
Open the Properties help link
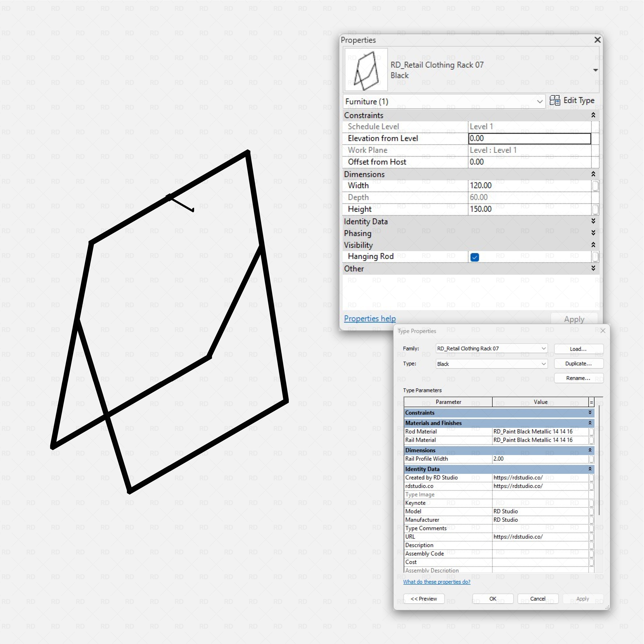pos(370,318)
